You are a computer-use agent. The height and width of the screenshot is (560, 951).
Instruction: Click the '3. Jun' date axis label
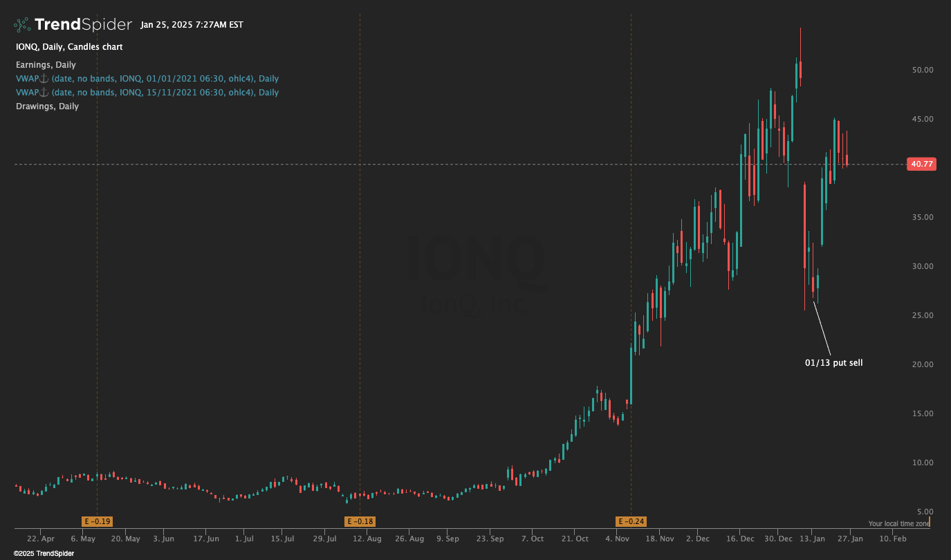tap(164, 539)
